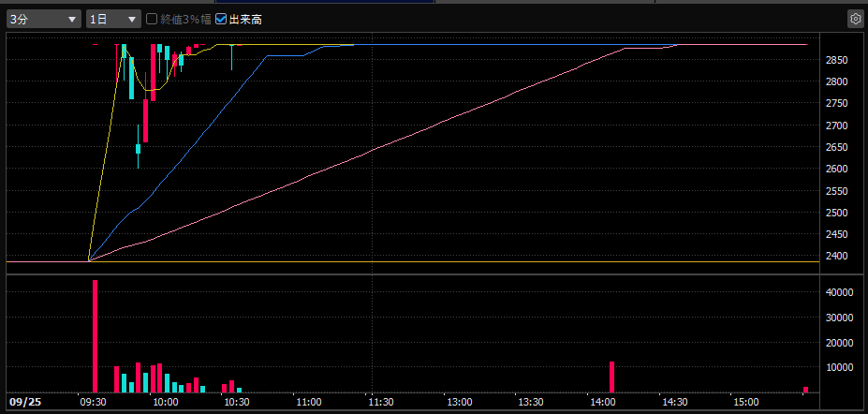Viewport: 868px width, 414px height.
Task: Click the tallest volume bar at 09:30
Action: pos(95,335)
